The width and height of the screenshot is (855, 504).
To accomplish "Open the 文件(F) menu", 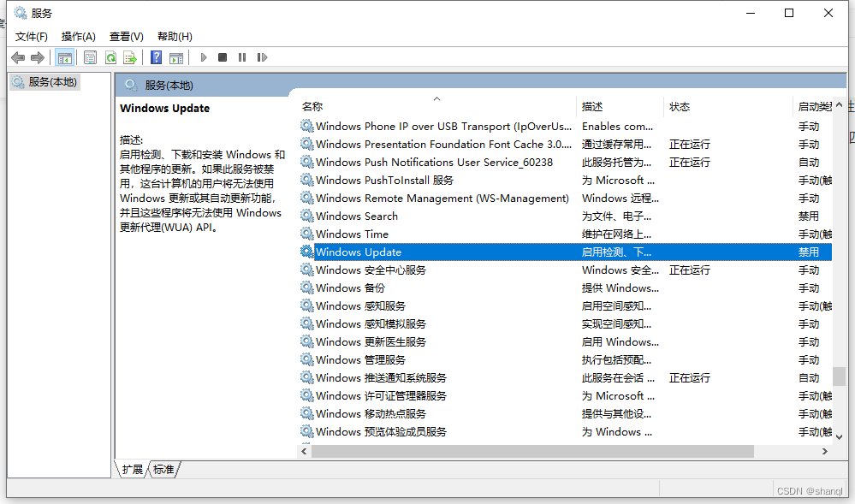I will pyautogui.click(x=31, y=37).
